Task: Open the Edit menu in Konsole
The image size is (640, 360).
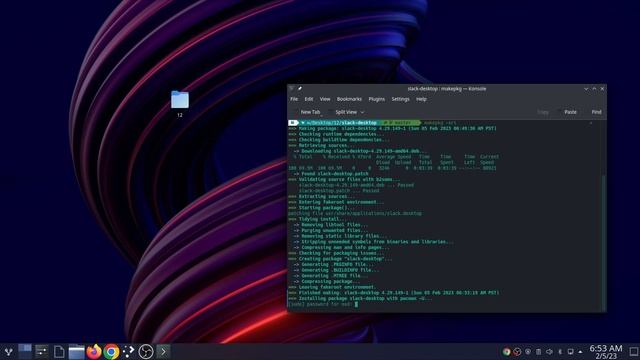Action: pyautogui.click(x=309, y=99)
